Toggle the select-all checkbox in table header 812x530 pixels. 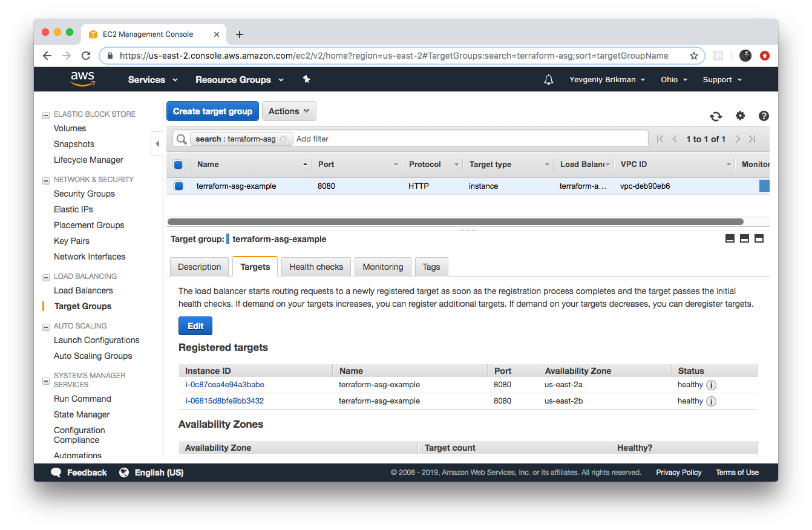pyautogui.click(x=178, y=165)
